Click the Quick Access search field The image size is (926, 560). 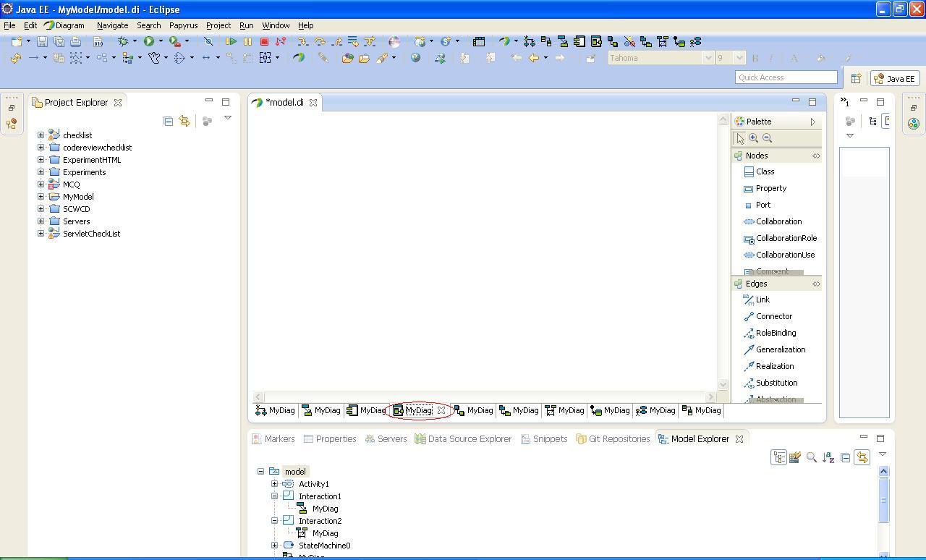pos(786,77)
